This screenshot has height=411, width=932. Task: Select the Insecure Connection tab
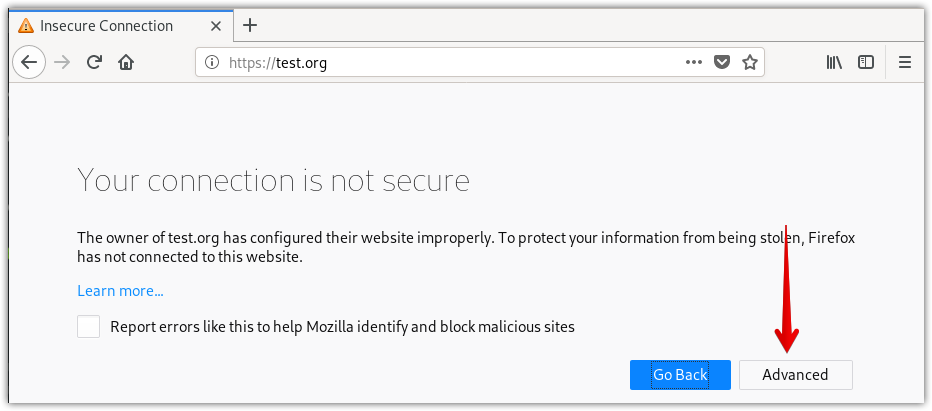106,26
